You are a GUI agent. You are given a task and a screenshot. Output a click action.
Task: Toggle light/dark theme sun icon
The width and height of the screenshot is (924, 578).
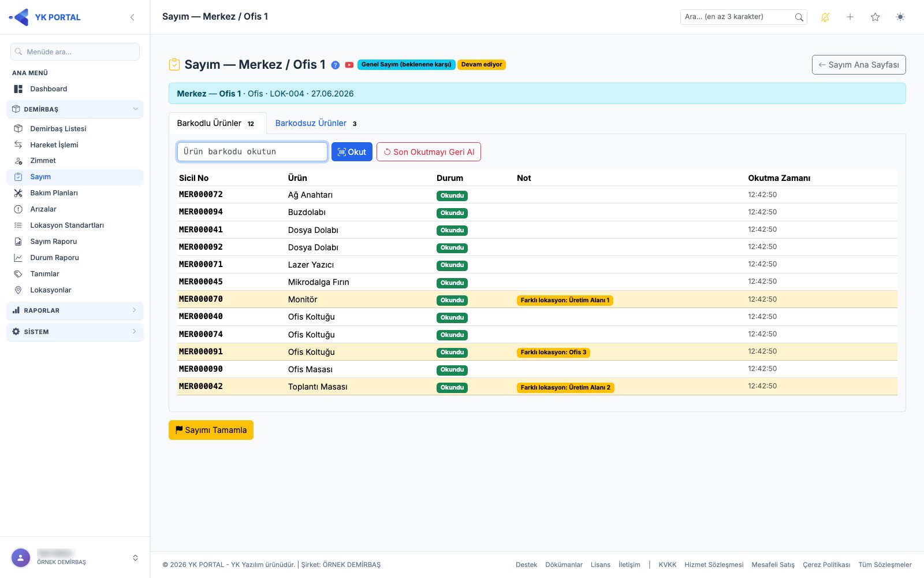(x=900, y=17)
